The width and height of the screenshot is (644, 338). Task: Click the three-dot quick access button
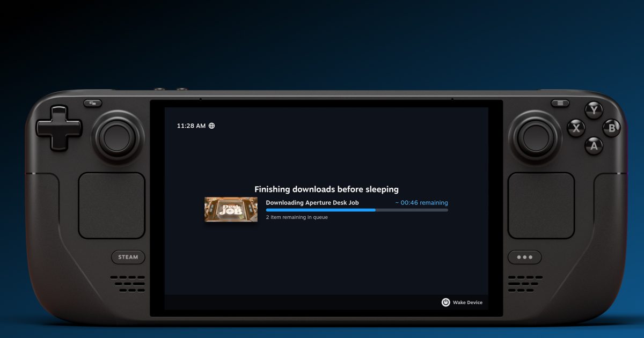[524, 257]
